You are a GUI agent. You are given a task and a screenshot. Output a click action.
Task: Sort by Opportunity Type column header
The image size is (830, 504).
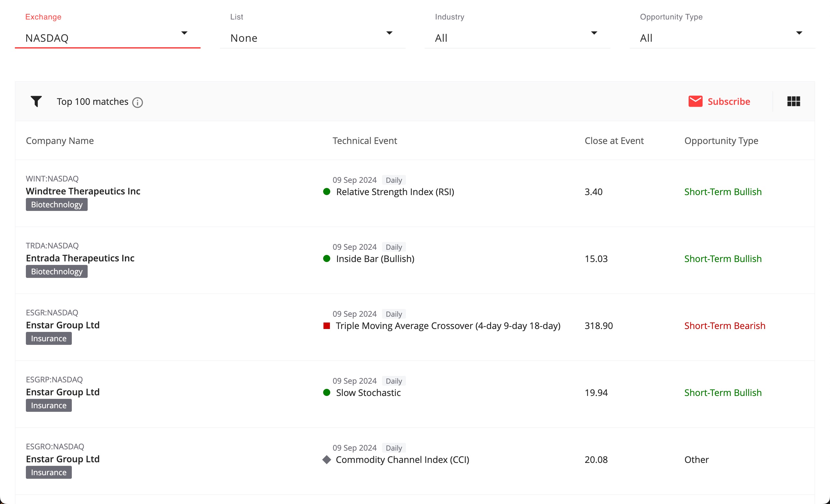721,141
